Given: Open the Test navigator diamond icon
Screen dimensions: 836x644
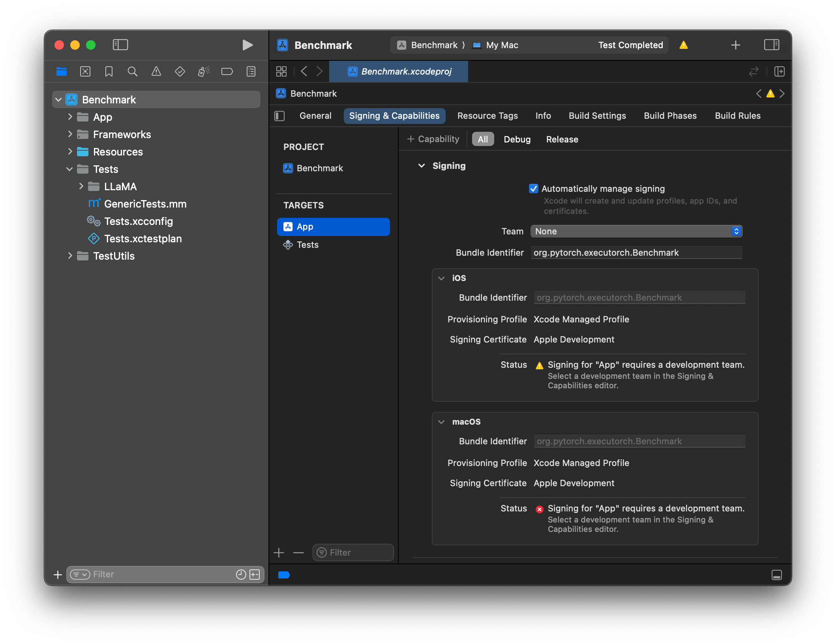Looking at the screenshot, I should tap(180, 71).
